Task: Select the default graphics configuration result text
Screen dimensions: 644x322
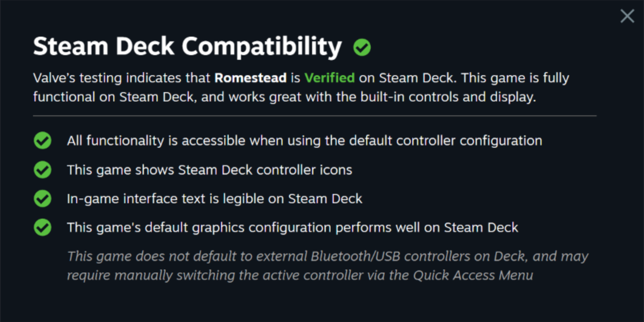Action: [x=292, y=228]
